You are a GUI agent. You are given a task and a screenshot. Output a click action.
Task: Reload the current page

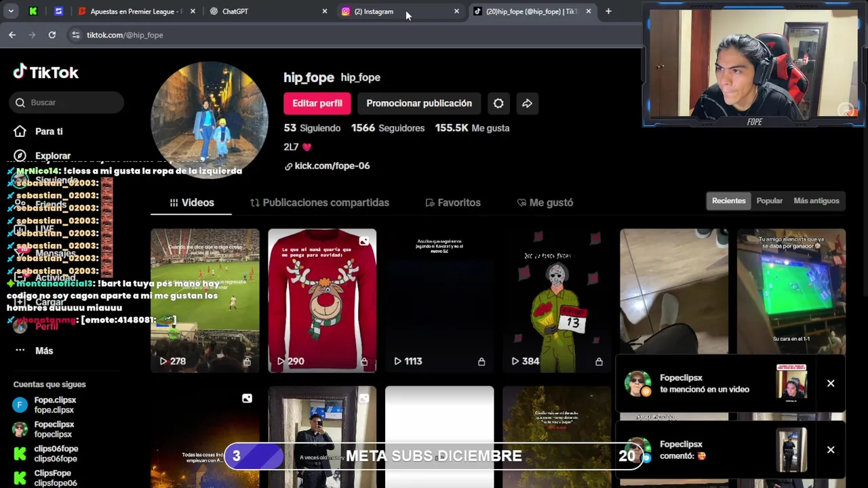52,35
